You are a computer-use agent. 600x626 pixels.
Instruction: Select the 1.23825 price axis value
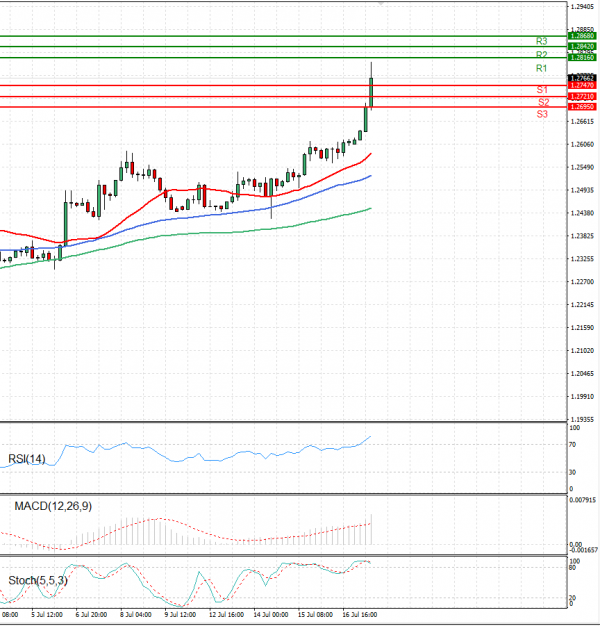pos(582,236)
